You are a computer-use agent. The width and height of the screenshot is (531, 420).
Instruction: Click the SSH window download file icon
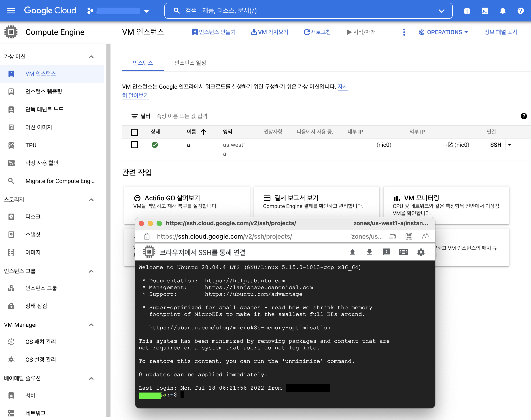(369, 252)
